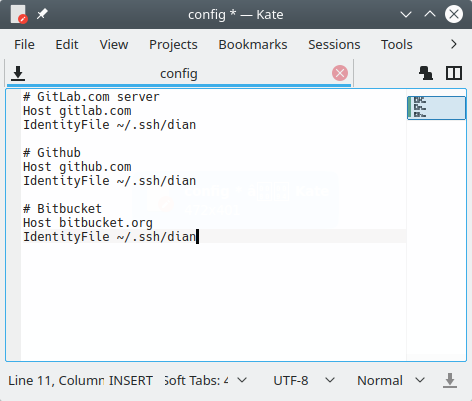Screen dimensions: 472x401
Task: Click the text '# Bitbucket' comment line
Action: [62, 209]
